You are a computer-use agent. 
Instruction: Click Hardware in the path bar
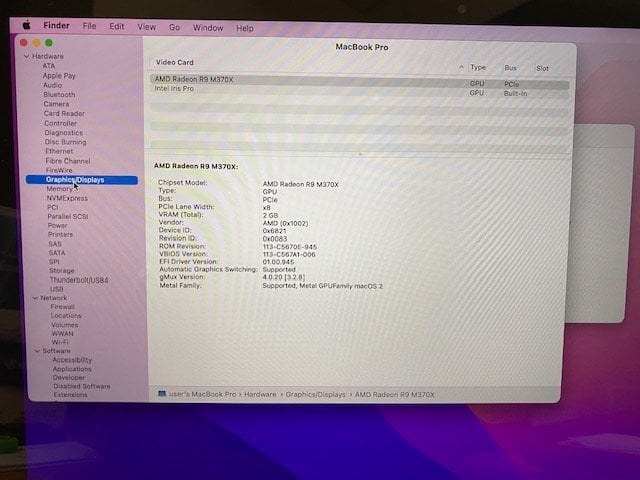point(260,394)
